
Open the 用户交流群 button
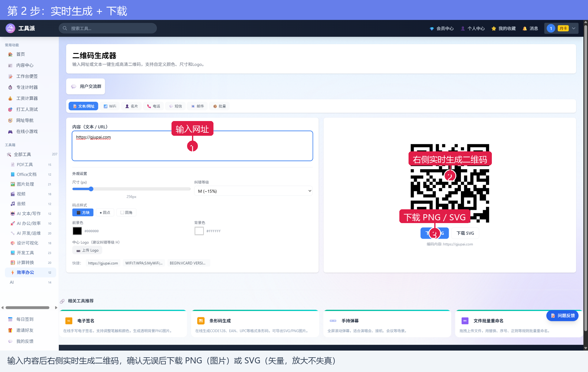[x=86, y=86]
